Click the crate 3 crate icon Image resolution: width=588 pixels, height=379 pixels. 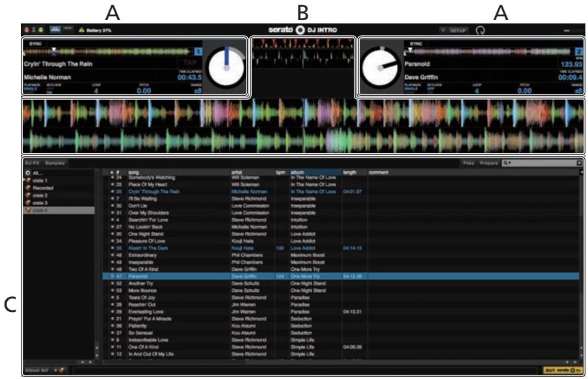tap(28, 203)
